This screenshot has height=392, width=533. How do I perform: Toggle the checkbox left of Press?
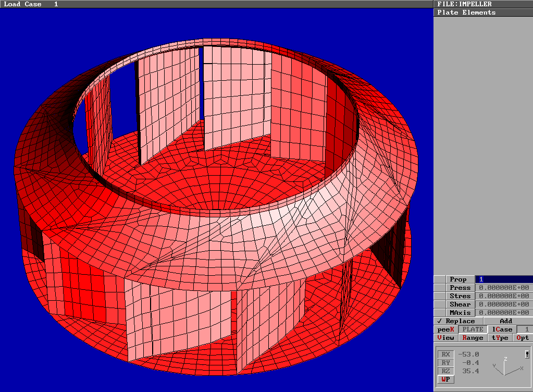click(x=440, y=288)
